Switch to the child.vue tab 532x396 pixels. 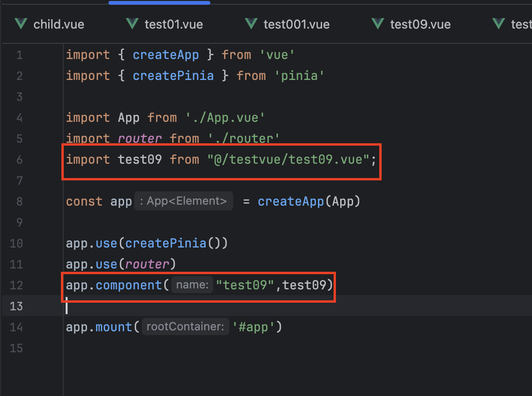click(x=59, y=24)
